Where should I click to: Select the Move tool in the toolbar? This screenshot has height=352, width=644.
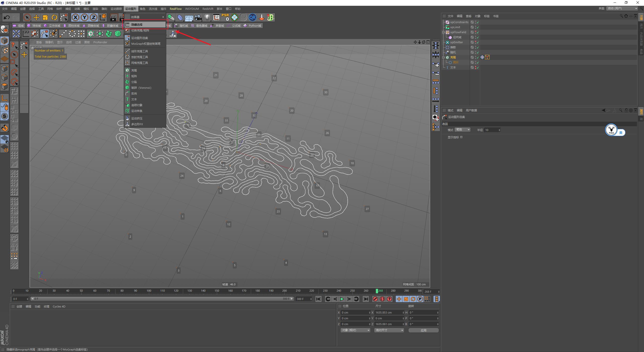[36, 17]
